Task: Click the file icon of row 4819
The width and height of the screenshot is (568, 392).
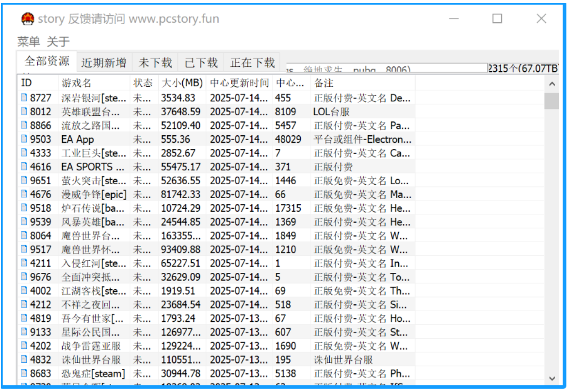Action: (24, 318)
